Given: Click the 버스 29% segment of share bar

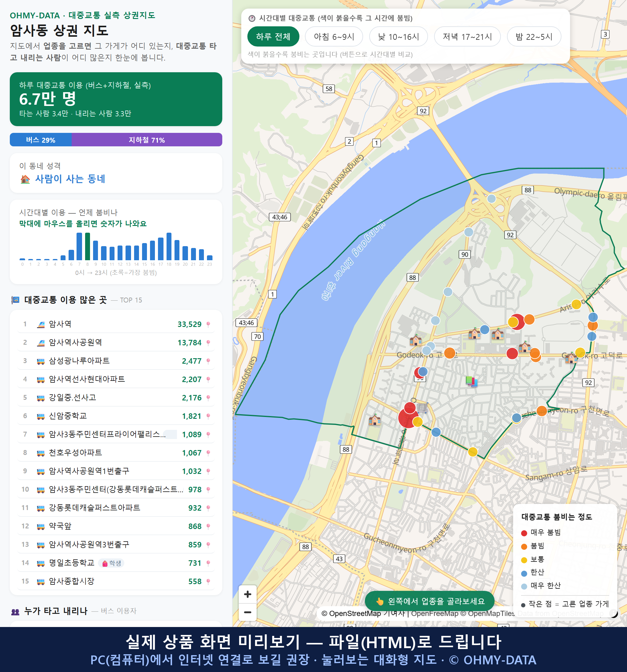Looking at the screenshot, I should coord(40,140).
